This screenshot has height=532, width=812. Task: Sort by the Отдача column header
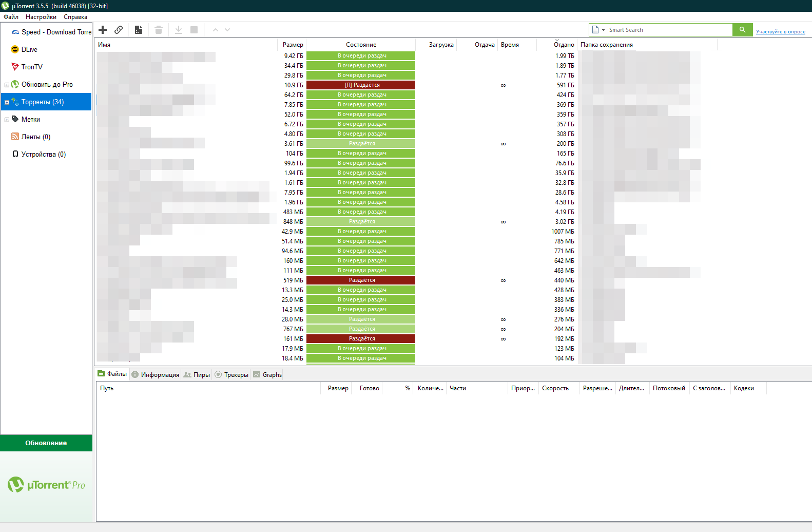[x=477, y=45]
